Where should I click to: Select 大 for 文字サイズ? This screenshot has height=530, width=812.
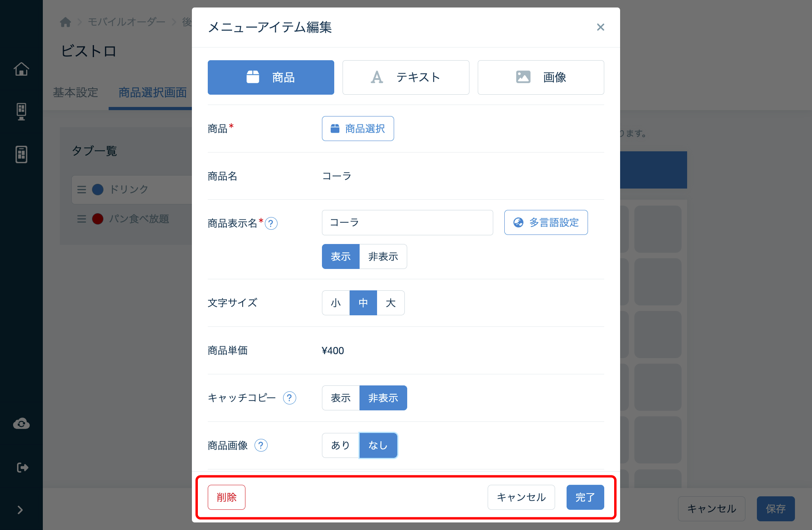391,303
